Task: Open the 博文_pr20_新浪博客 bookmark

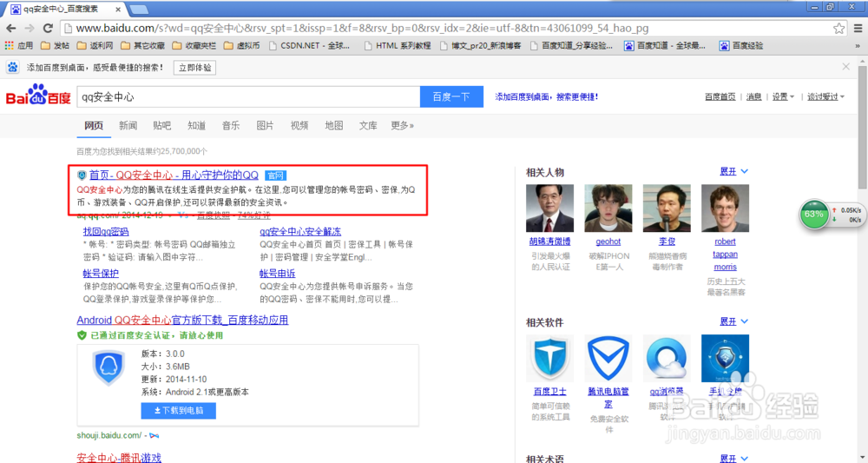Action: click(x=481, y=45)
